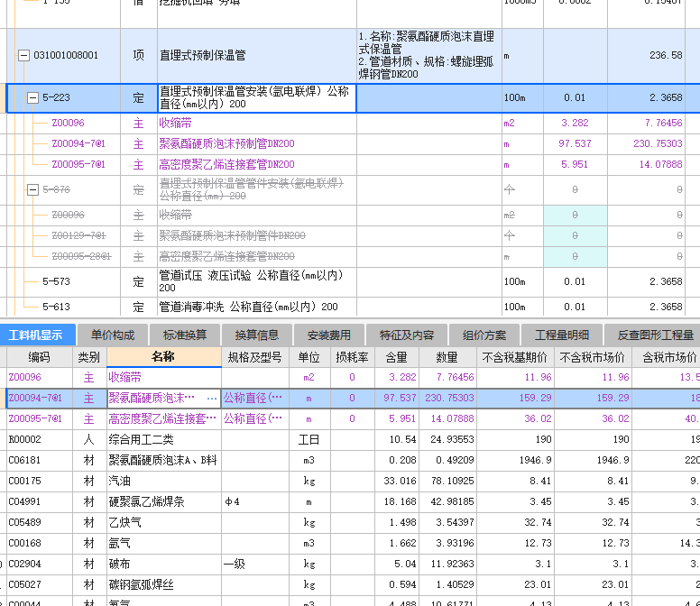Click the 不含税基期价 column header
The width and height of the screenshot is (700, 606).
coord(515,357)
